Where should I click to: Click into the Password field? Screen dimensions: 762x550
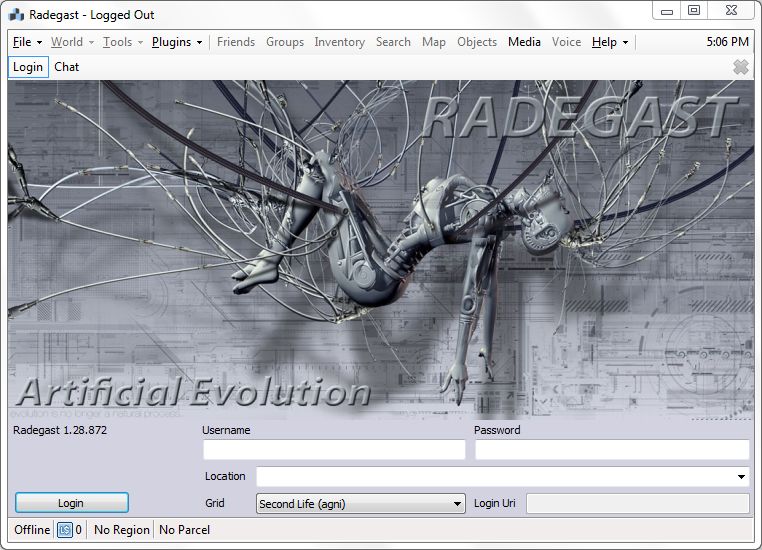click(611, 450)
